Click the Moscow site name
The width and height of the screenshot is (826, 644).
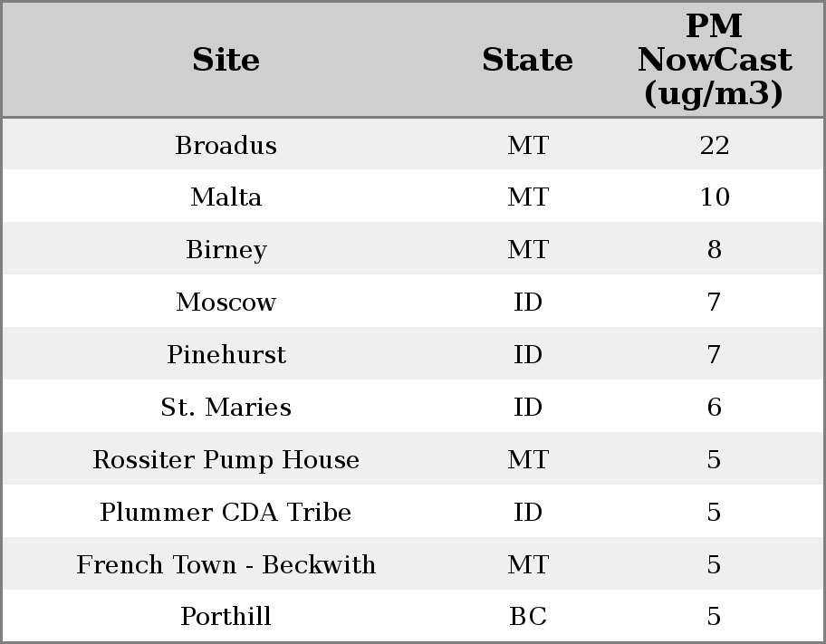[x=226, y=303]
